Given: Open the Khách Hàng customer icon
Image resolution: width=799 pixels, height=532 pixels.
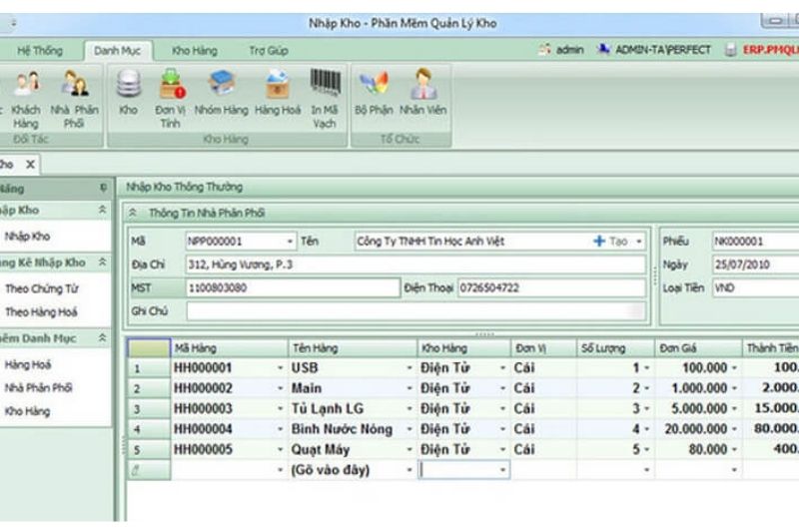Looking at the screenshot, I should tap(26, 95).
